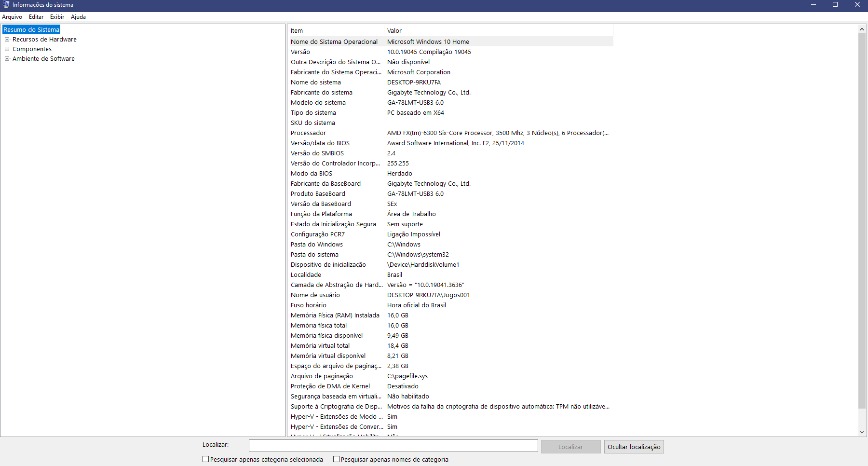Select the Processador row
This screenshot has width=868, height=466.
[x=450, y=133]
